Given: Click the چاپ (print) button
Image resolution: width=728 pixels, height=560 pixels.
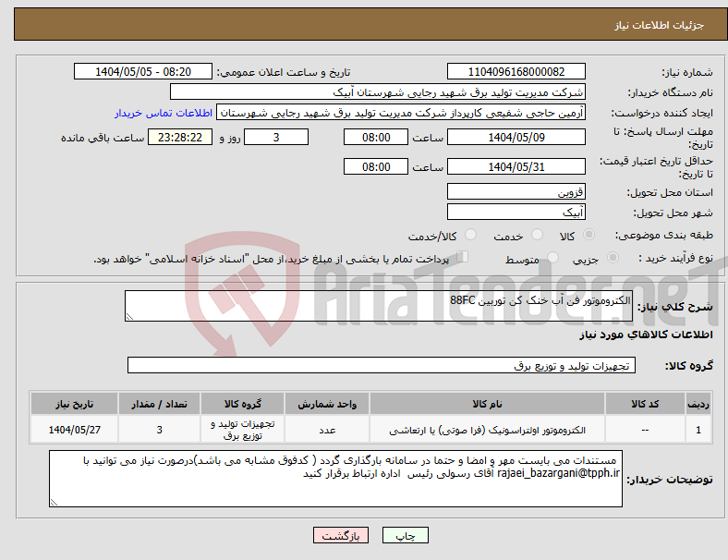Looking at the screenshot, I should [x=405, y=535].
